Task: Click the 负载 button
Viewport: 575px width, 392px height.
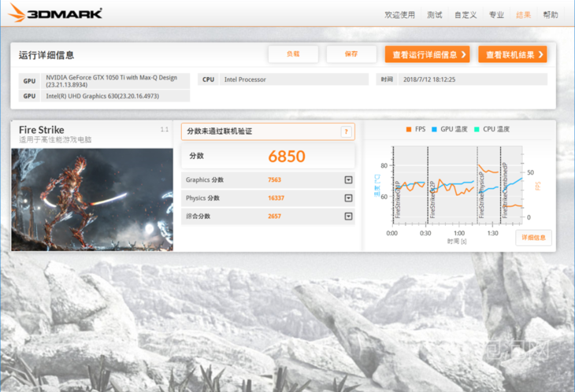Action: 293,54
